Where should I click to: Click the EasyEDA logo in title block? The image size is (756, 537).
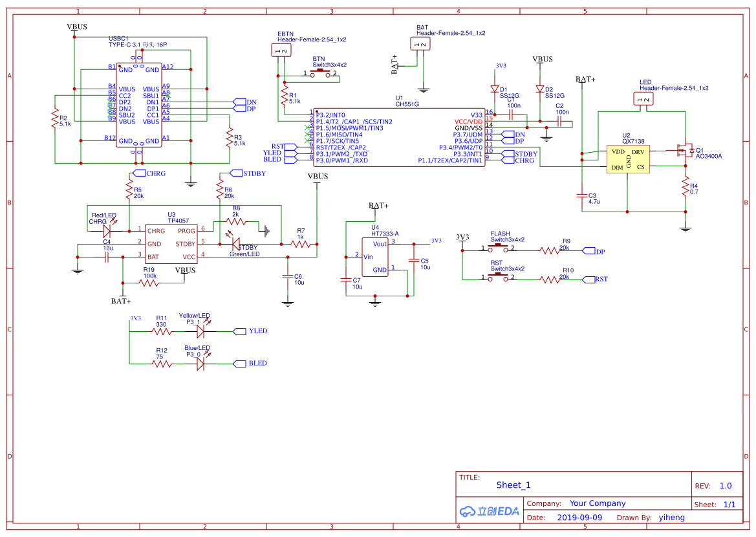tap(490, 511)
